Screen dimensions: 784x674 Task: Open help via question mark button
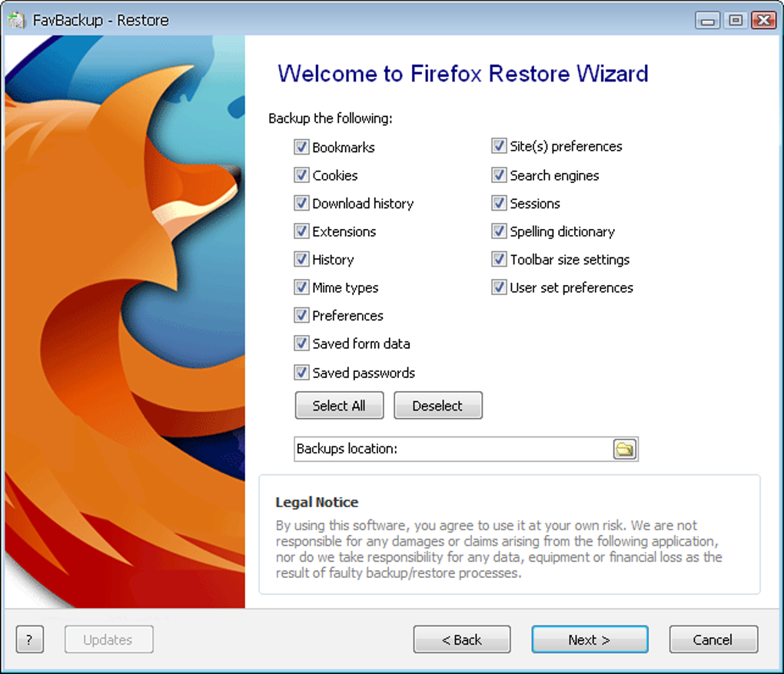(29, 639)
